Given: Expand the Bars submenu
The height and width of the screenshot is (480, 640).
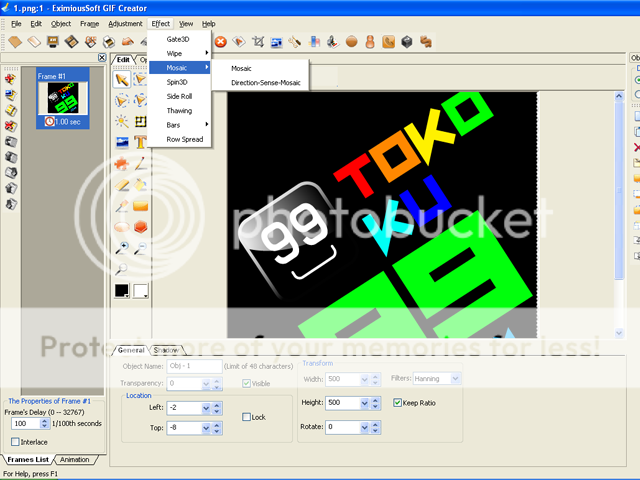Looking at the screenshot, I should (x=180, y=124).
